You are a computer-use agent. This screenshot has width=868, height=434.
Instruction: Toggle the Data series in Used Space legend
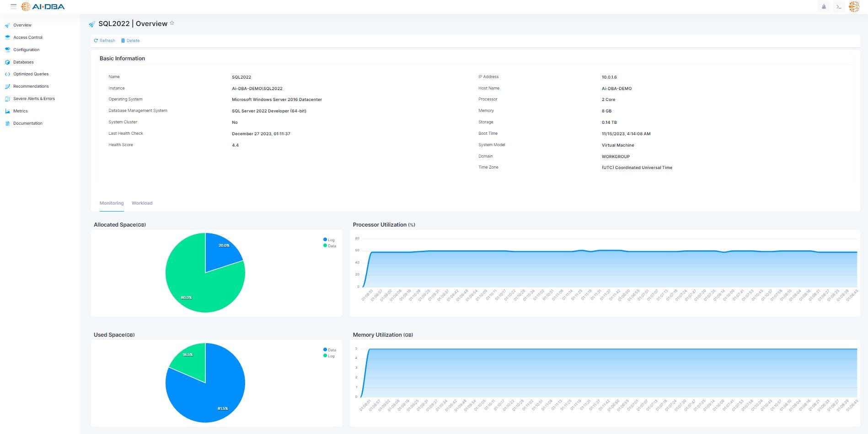click(328, 349)
